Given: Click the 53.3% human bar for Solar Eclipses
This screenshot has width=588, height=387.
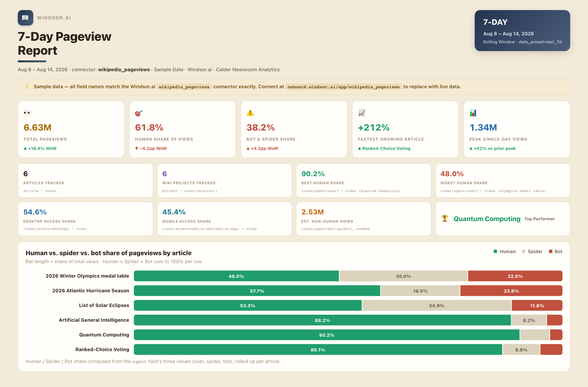Looking at the screenshot, I should tap(248, 305).
